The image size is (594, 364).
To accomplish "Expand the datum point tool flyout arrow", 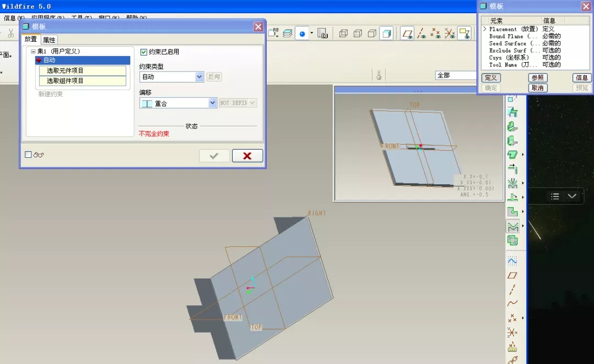I will click(x=523, y=318).
